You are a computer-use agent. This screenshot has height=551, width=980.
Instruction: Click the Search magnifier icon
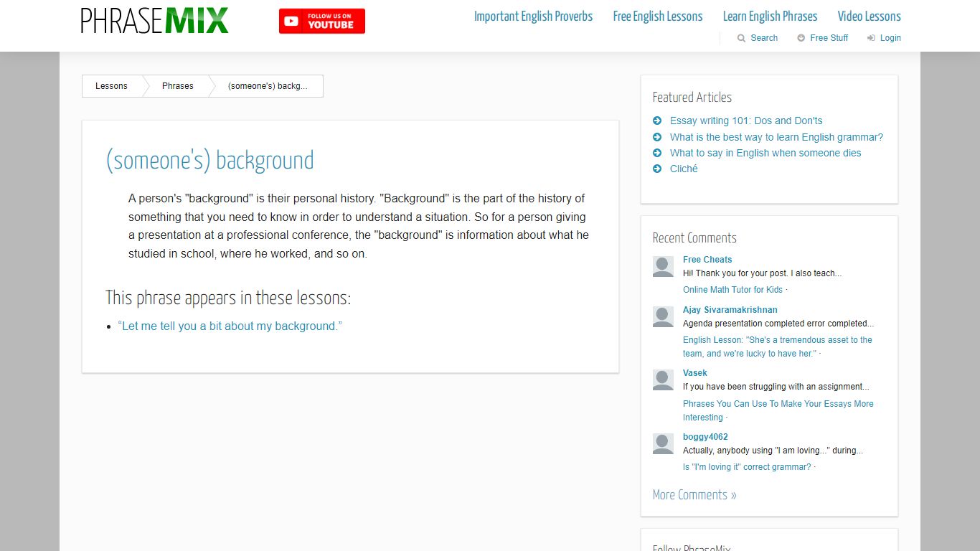click(741, 38)
